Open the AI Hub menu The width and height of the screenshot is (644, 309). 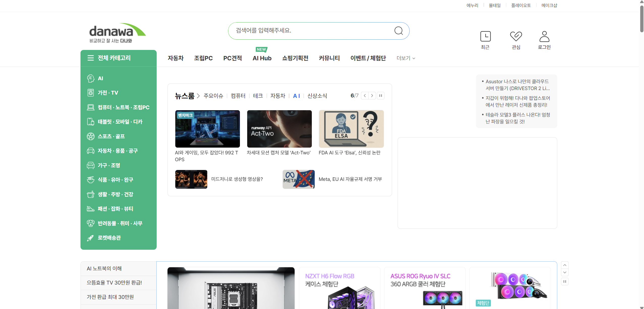point(262,58)
